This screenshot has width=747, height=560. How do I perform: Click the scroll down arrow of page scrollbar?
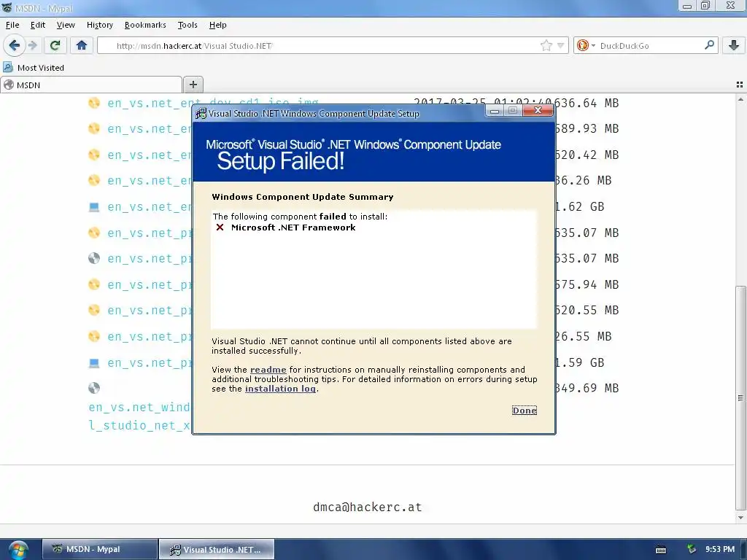pos(740,518)
